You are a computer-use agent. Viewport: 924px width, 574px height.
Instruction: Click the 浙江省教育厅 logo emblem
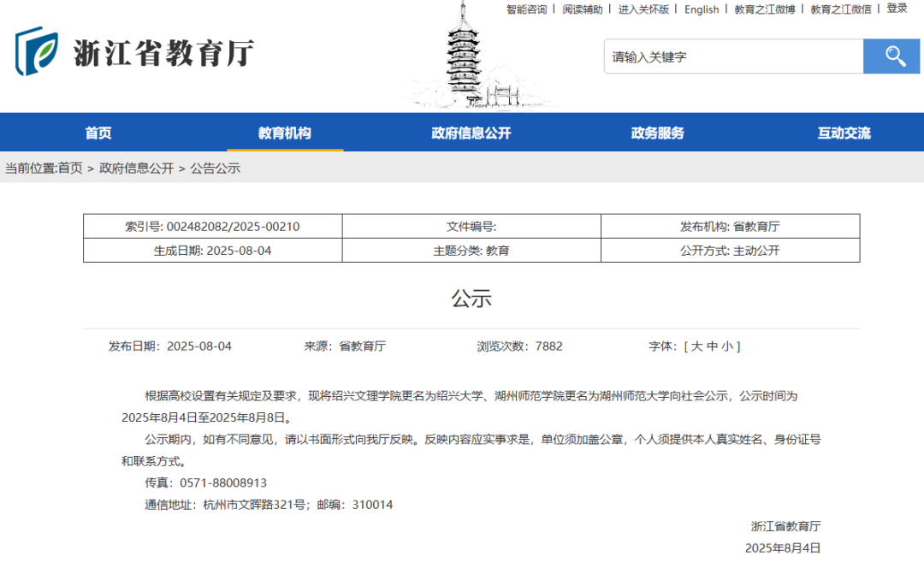coord(37,50)
